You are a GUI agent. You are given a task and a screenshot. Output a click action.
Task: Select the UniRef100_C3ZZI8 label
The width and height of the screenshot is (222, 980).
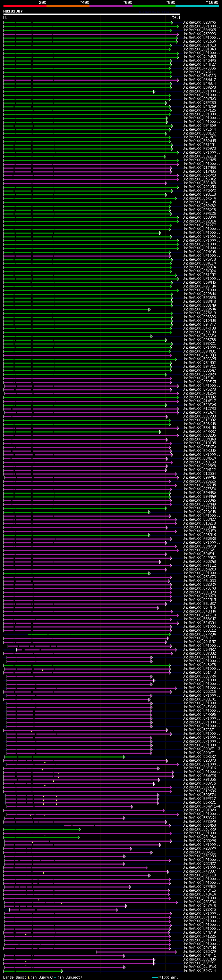coord(199,156)
